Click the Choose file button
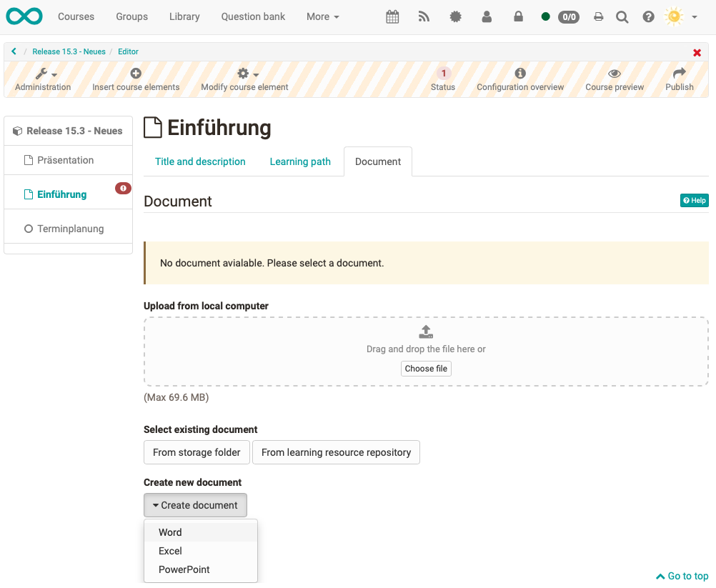 coord(426,369)
